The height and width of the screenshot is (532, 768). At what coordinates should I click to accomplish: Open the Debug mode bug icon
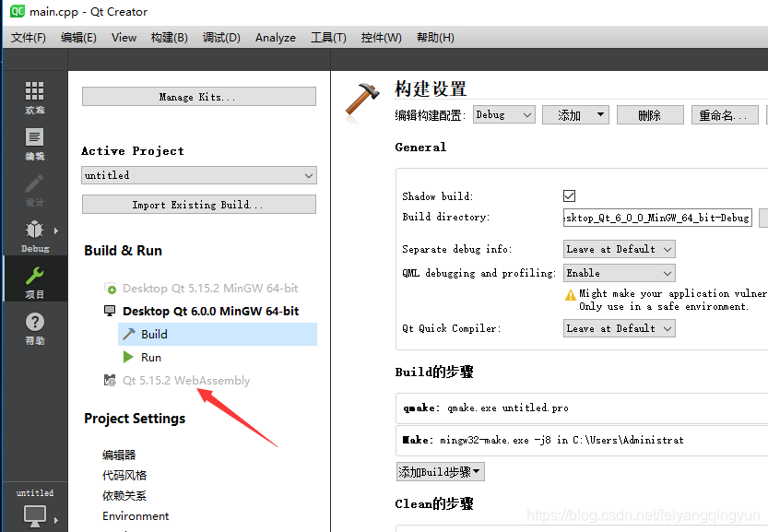point(34,234)
